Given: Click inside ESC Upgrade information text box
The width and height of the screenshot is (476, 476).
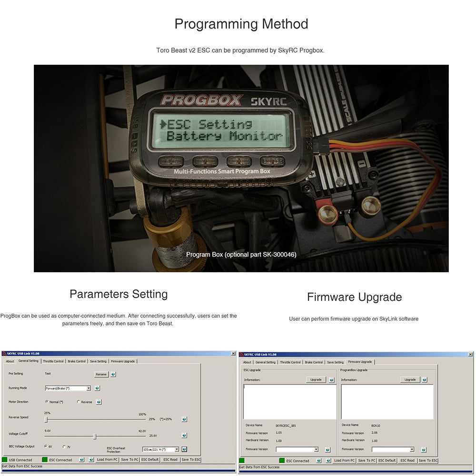Looking at the screenshot, I should [289, 401].
